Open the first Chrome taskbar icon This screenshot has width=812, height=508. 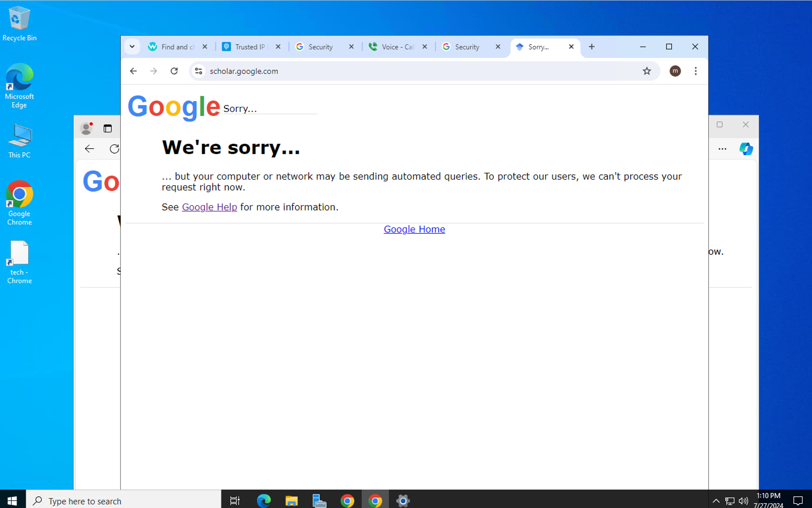[348, 500]
